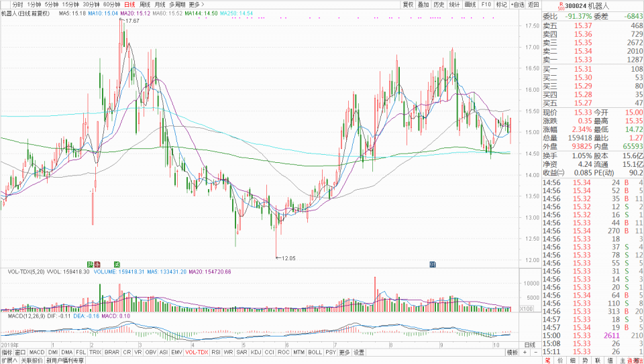Select the 笔 tick-detail tab icon
Screen dimensions: 644x364
[547, 361]
